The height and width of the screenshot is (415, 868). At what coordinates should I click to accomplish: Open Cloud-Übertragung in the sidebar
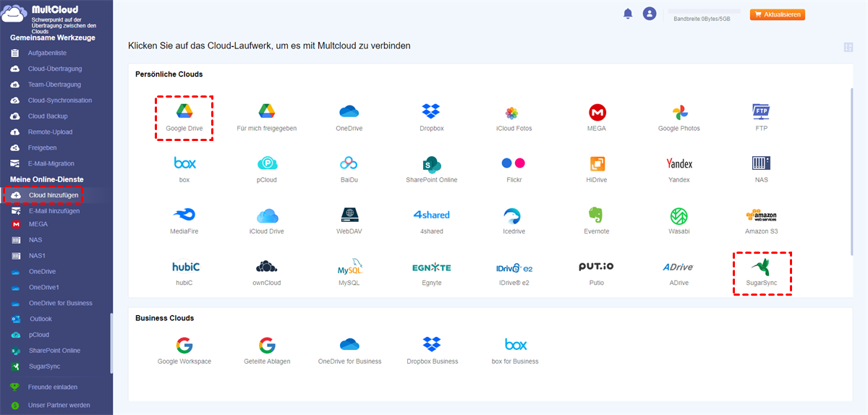[56, 69]
